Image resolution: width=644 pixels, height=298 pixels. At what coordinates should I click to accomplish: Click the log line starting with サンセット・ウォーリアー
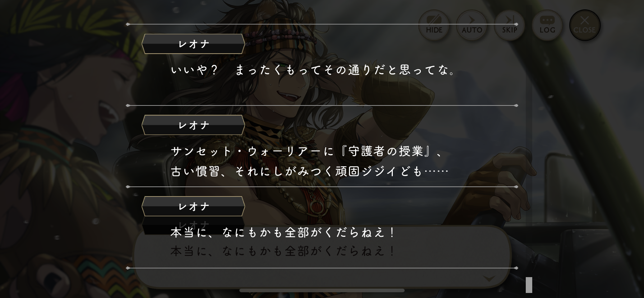tap(307, 152)
